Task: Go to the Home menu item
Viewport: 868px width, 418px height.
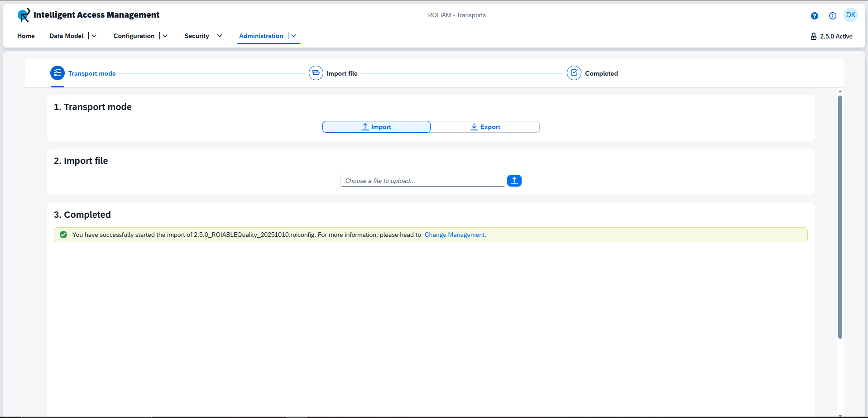Action: [x=26, y=36]
